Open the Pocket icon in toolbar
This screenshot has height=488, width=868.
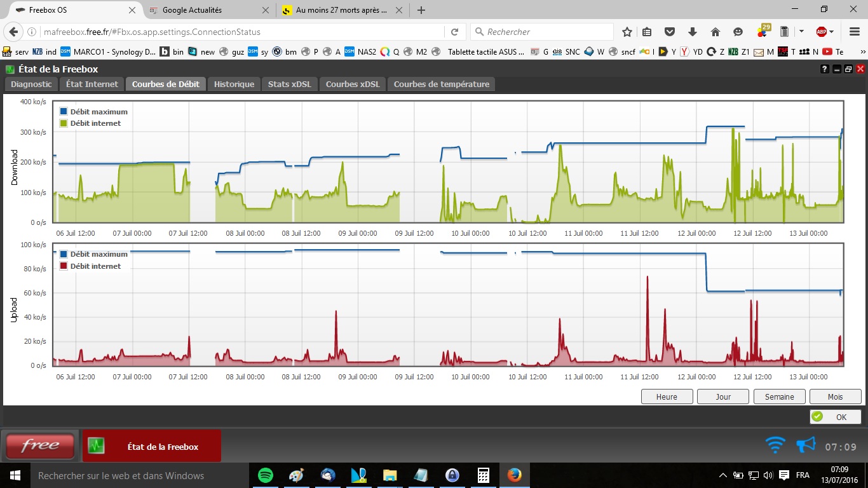(669, 32)
